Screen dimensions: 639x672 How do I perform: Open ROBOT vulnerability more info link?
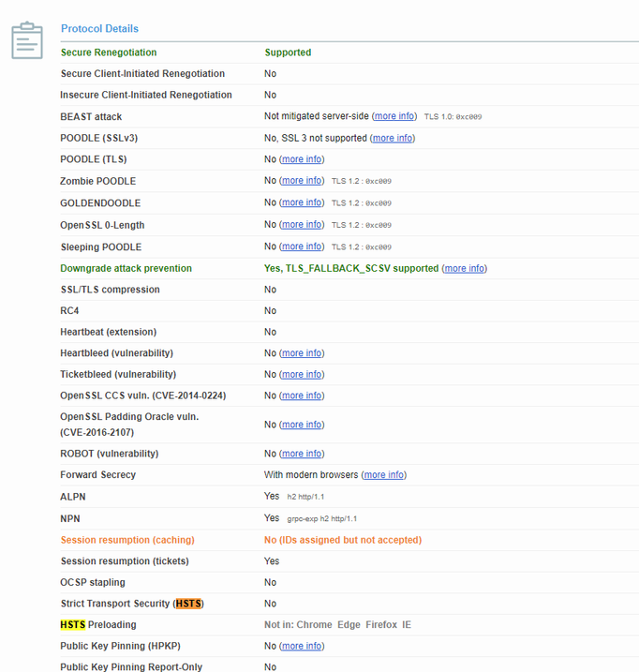coord(302,454)
